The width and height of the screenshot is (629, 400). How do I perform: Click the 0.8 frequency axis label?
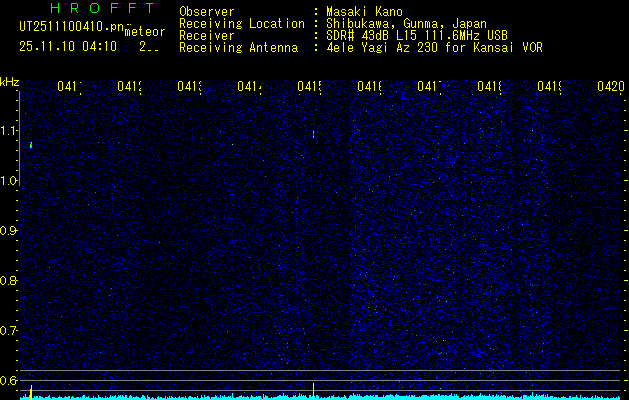(x=9, y=280)
